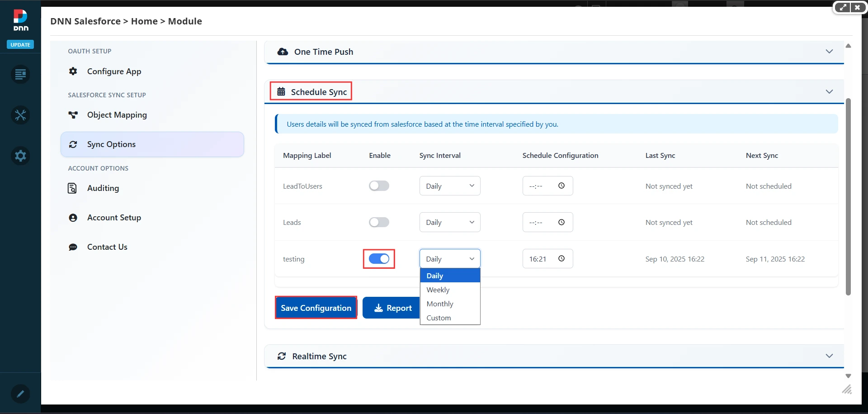Screen dimensions: 868x414
Task: Open Sync Interval dropdown for Leads
Action: pos(450,222)
